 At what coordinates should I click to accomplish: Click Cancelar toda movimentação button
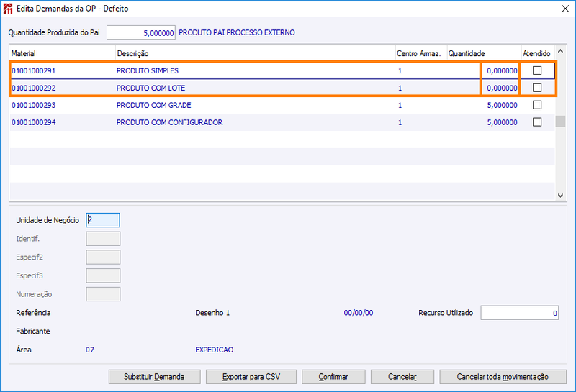(x=503, y=377)
